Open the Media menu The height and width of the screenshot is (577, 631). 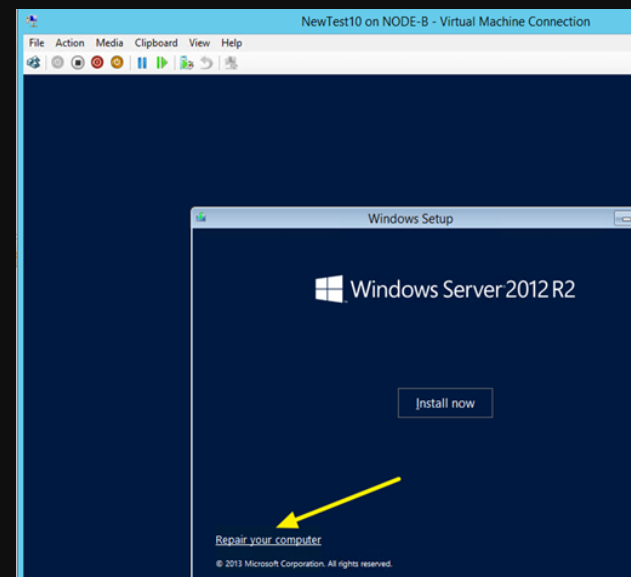coord(109,43)
